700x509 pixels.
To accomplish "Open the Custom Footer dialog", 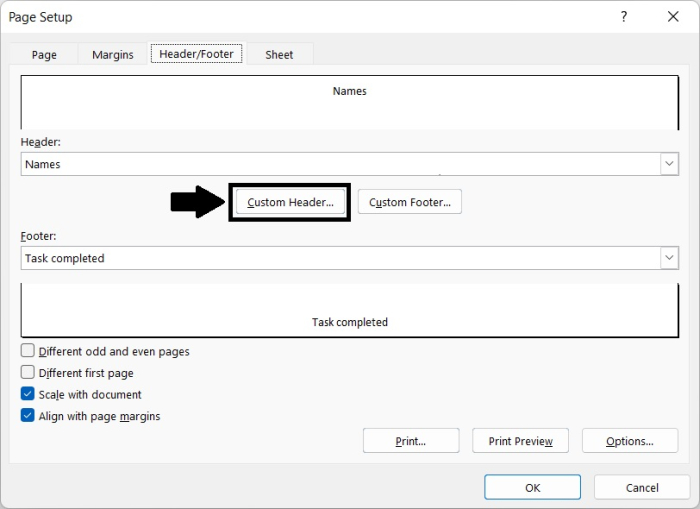I will pyautogui.click(x=409, y=202).
